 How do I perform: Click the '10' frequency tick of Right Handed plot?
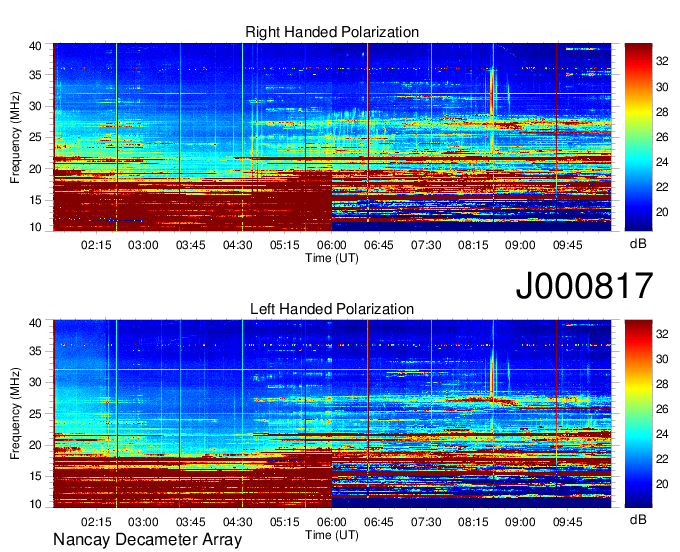35,227
